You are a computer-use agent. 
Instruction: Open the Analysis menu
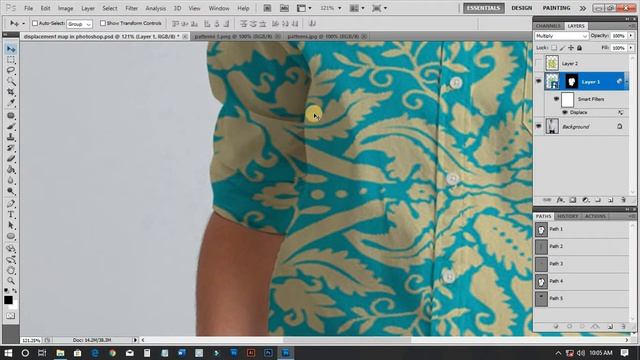(156, 8)
